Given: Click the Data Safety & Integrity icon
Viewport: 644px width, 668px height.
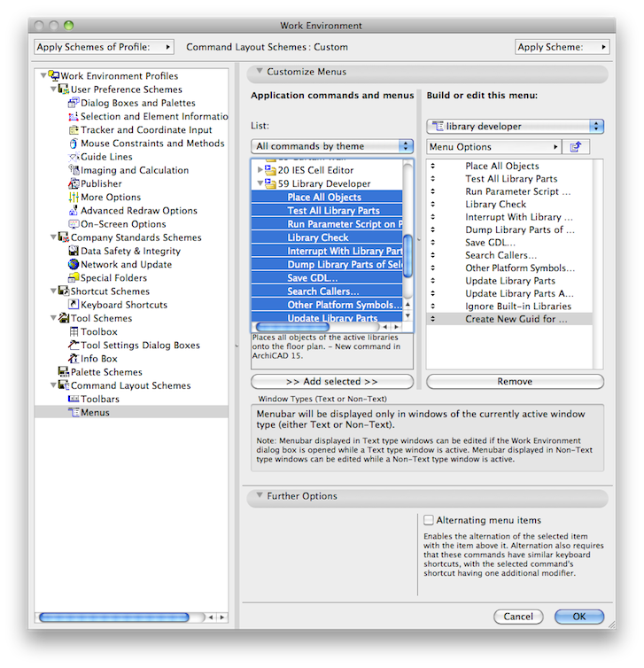Looking at the screenshot, I should (x=74, y=251).
